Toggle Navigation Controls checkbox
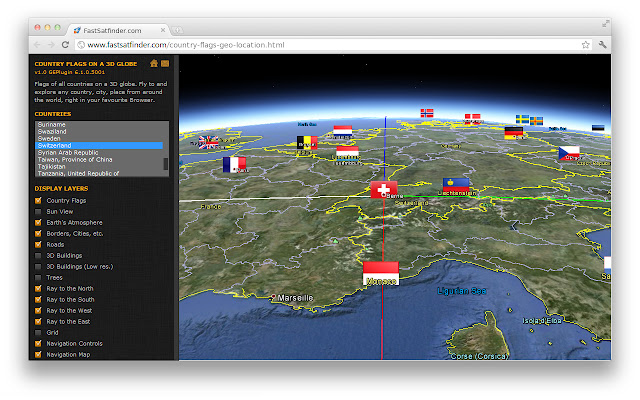The height and width of the screenshot is (400, 640). (38, 344)
